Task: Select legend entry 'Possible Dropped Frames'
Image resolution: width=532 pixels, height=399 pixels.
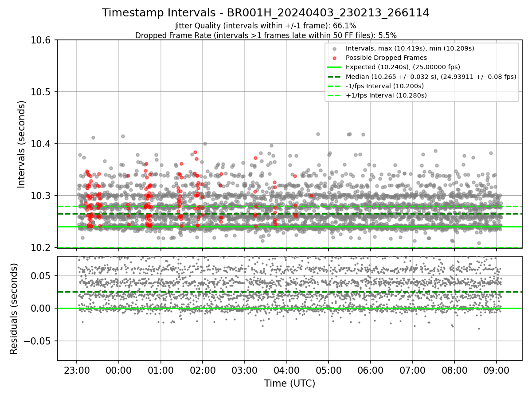Action: [386, 58]
